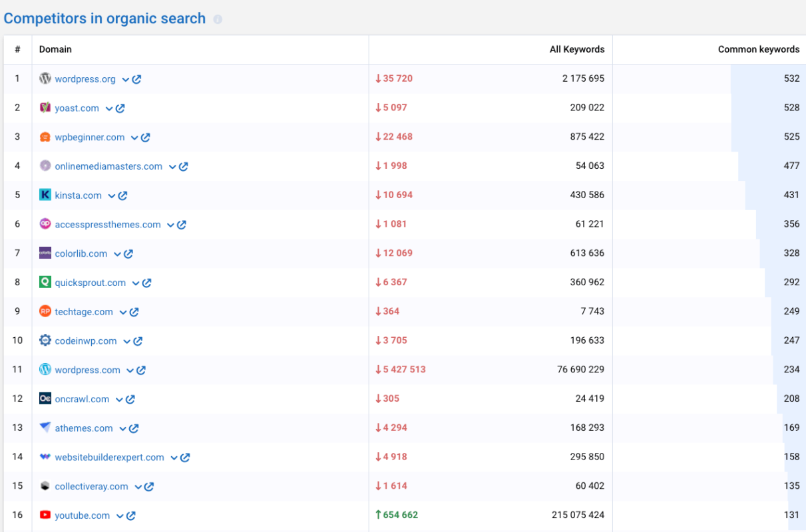Click the external link icon for onlinemediamasters.com

183,167
